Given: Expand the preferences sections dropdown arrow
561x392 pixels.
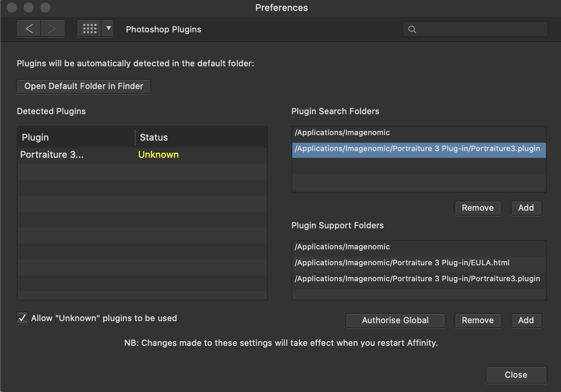Looking at the screenshot, I should [108, 29].
